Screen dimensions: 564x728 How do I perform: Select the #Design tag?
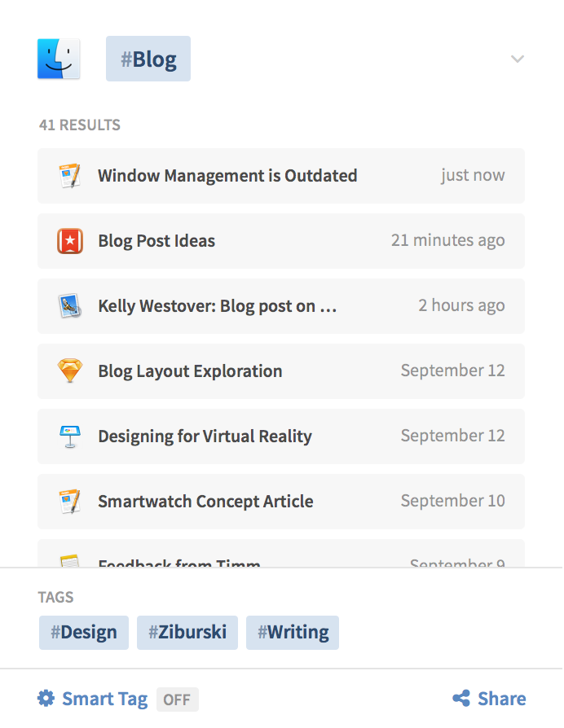83,632
